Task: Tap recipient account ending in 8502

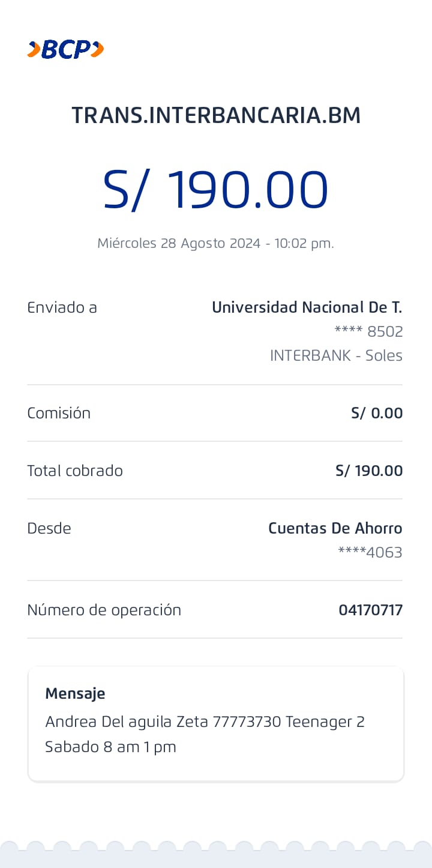Action: click(368, 331)
